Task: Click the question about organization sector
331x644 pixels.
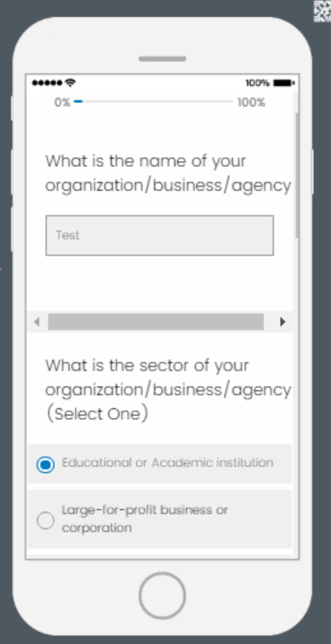Action: (x=168, y=389)
